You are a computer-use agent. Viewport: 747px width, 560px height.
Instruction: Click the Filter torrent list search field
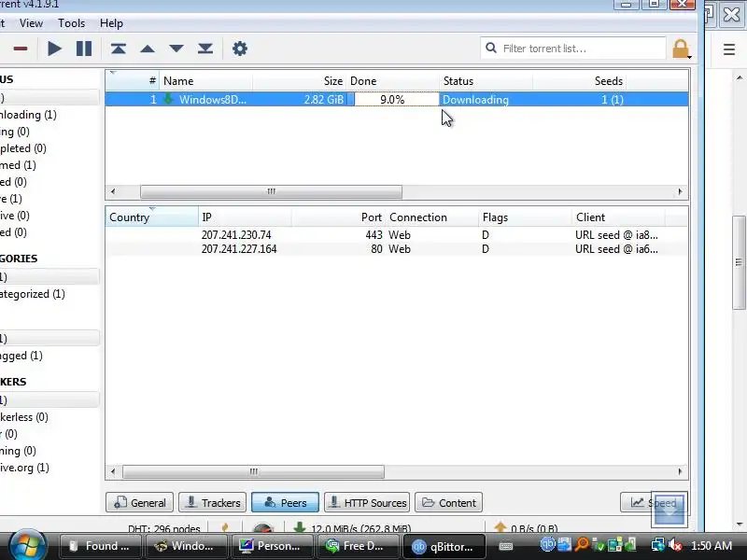[573, 49]
